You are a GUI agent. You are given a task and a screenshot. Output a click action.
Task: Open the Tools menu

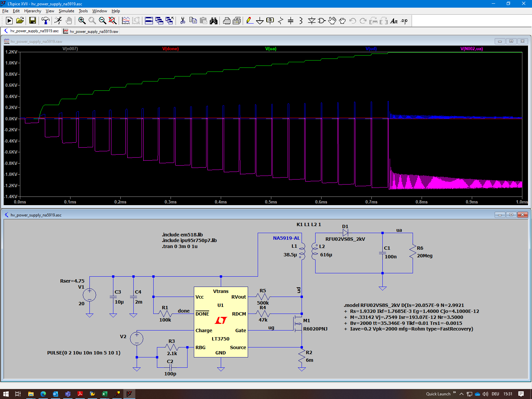(x=83, y=11)
